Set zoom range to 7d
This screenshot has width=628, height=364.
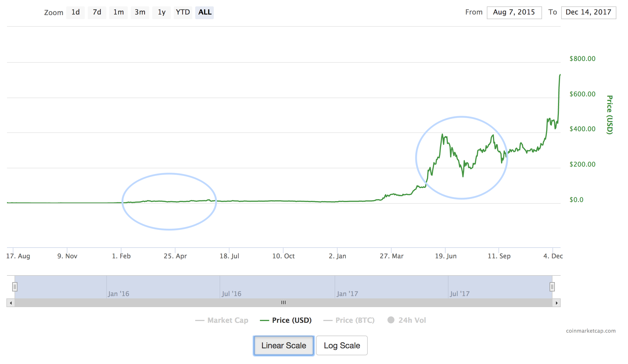tap(97, 12)
